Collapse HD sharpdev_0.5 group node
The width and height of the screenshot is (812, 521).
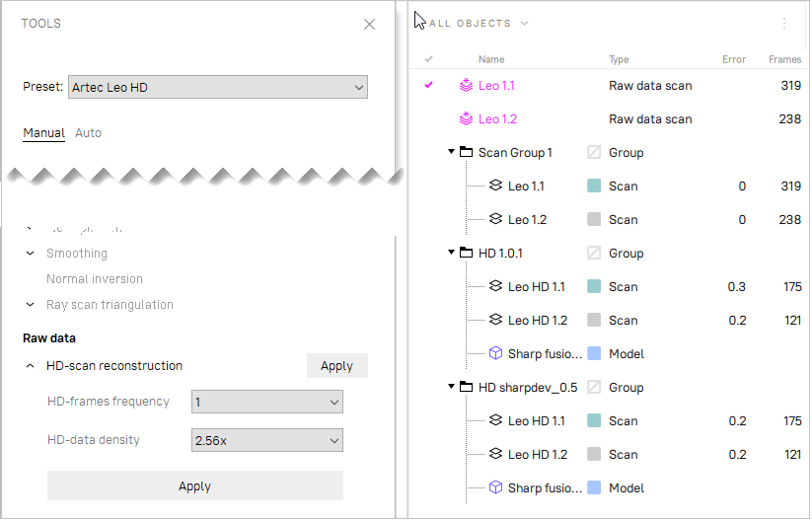click(452, 387)
